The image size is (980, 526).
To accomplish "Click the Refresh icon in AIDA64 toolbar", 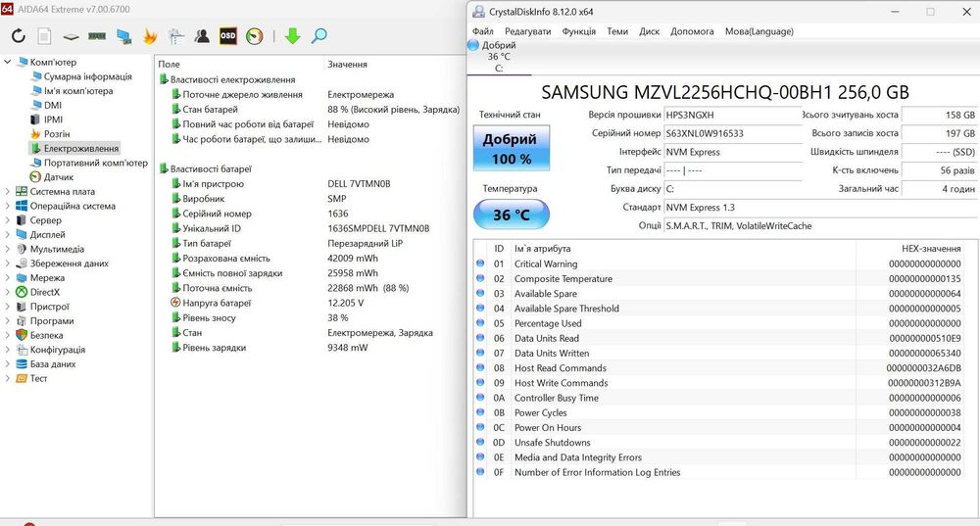I will pyautogui.click(x=18, y=36).
